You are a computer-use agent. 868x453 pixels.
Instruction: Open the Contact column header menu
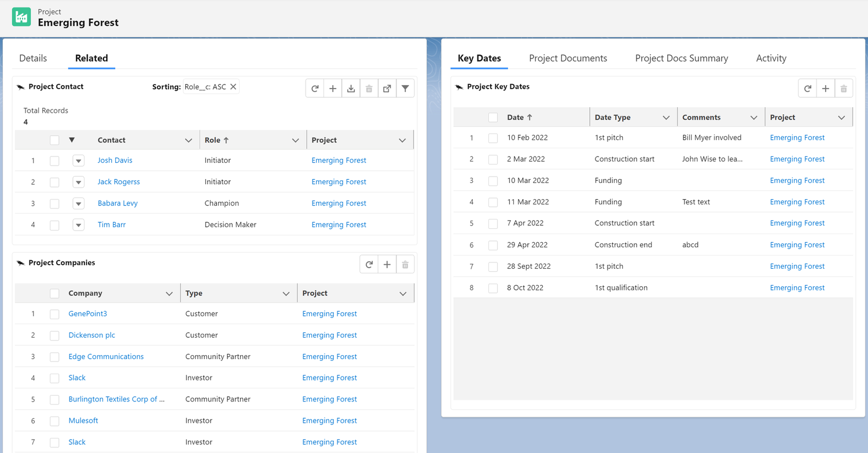click(x=188, y=140)
